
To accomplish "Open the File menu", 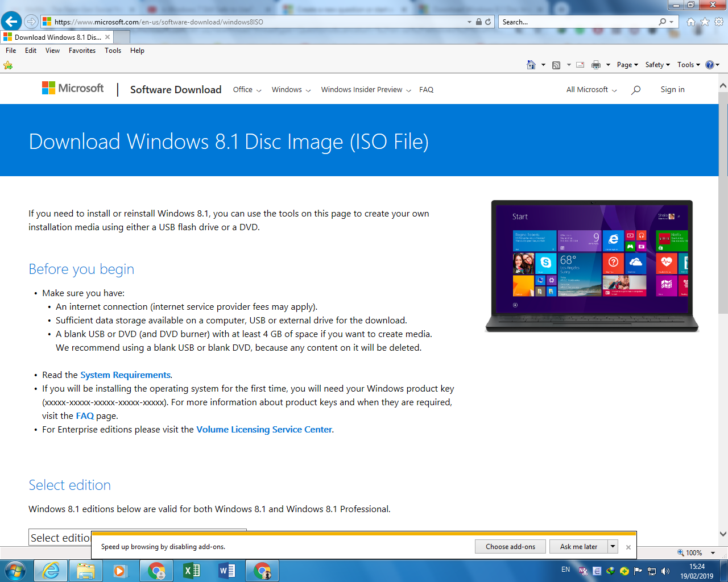I will pyautogui.click(x=11, y=51).
